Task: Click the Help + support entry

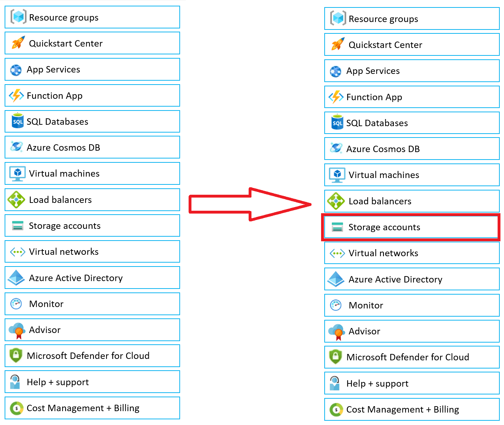Action: click(92, 382)
